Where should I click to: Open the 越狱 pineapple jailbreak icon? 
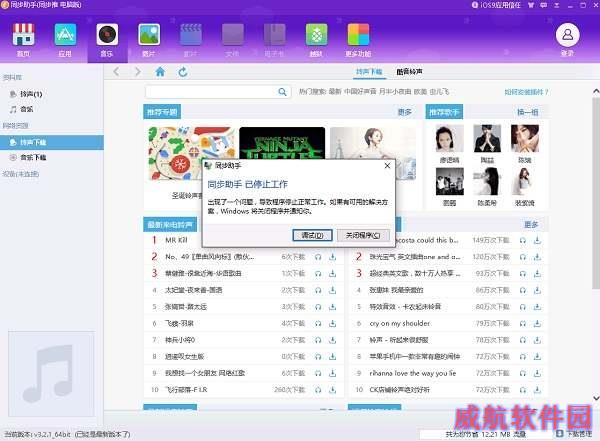(x=316, y=35)
